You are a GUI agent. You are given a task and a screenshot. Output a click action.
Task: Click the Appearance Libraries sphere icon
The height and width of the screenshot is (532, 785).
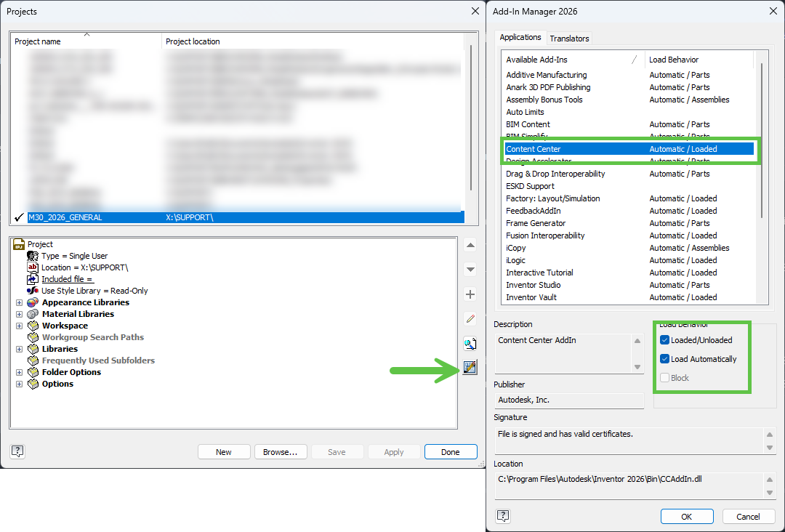(x=32, y=302)
